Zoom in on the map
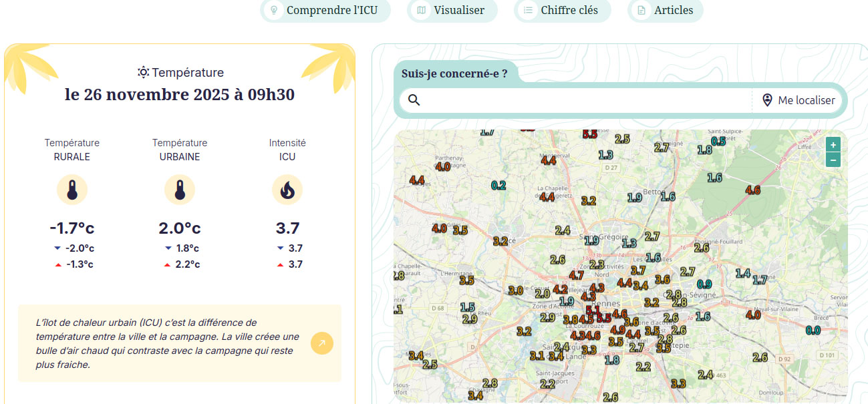This screenshot has width=868, height=404. (833, 145)
